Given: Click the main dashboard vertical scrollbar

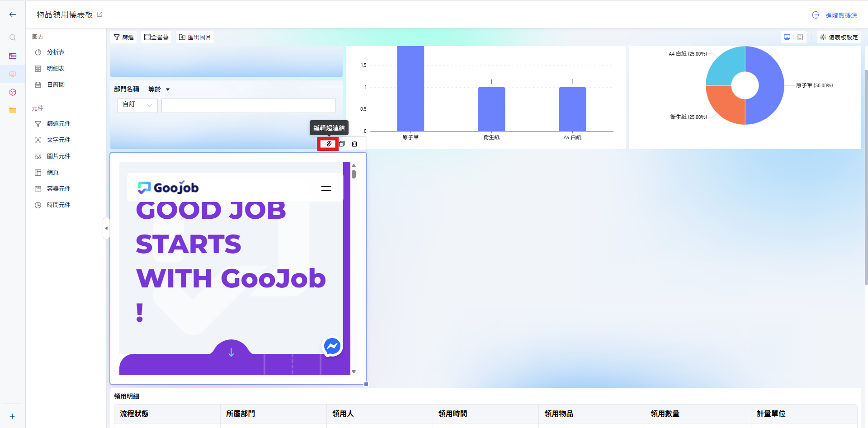Looking at the screenshot, I should [866, 177].
